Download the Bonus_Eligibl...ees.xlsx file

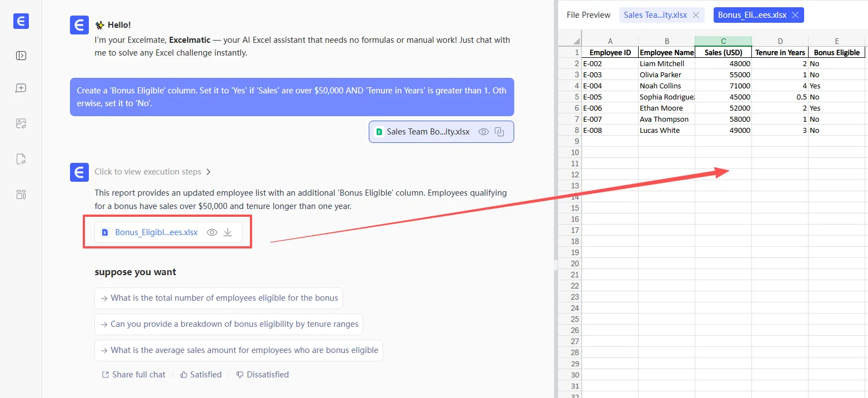(x=228, y=232)
